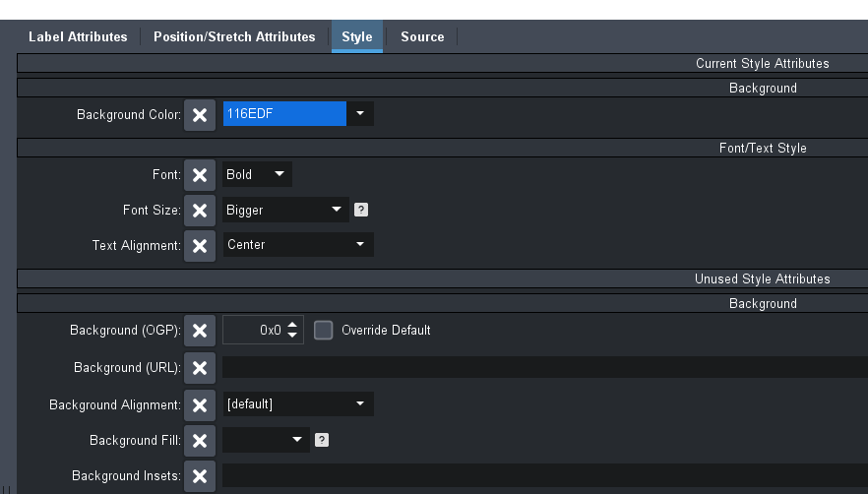Switch to the Label Attributes tab
The height and width of the screenshot is (494, 868).
(78, 37)
